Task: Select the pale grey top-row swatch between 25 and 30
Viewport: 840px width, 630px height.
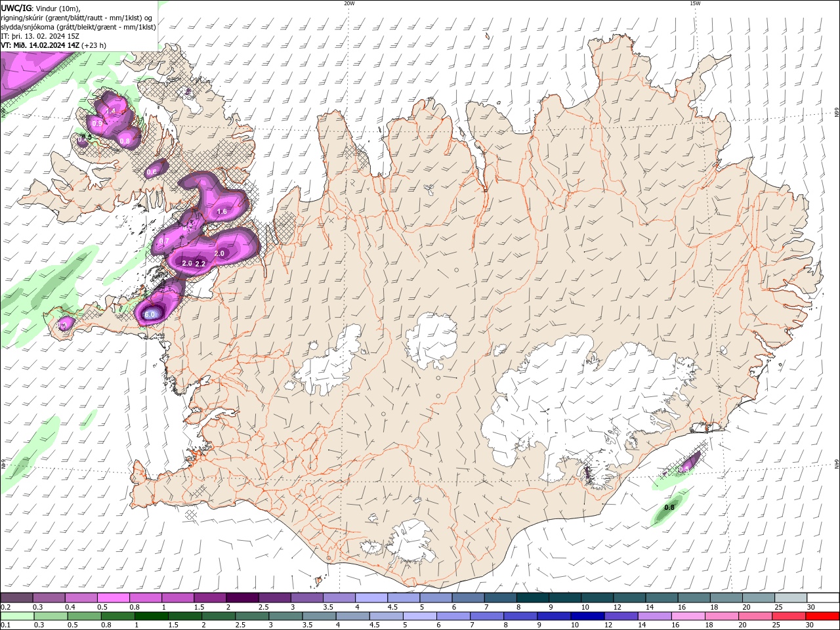Action: coord(790,598)
